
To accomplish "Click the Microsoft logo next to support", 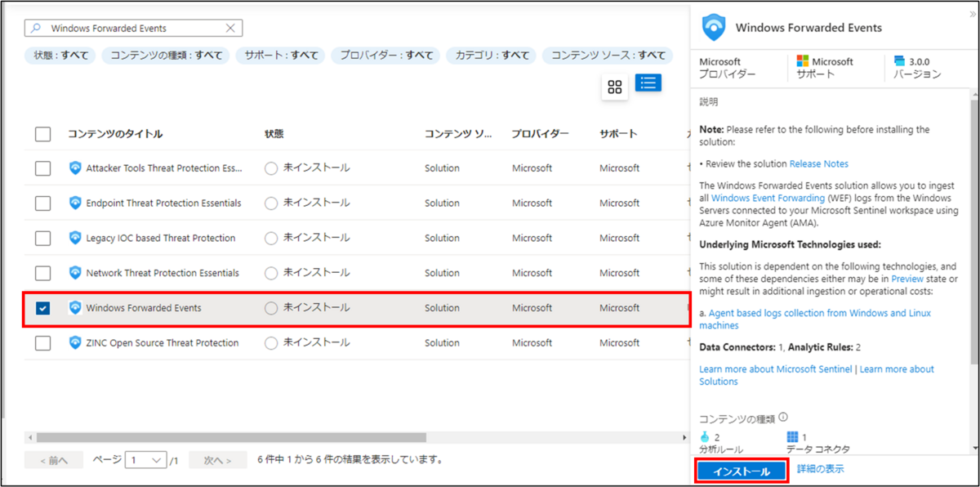I will coord(803,61).
